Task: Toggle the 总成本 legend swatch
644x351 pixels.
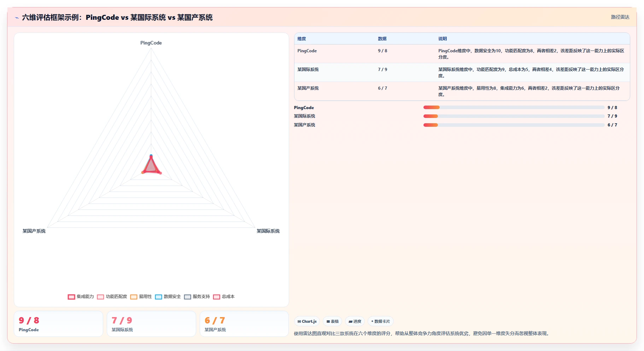Action: click(217, 297)
